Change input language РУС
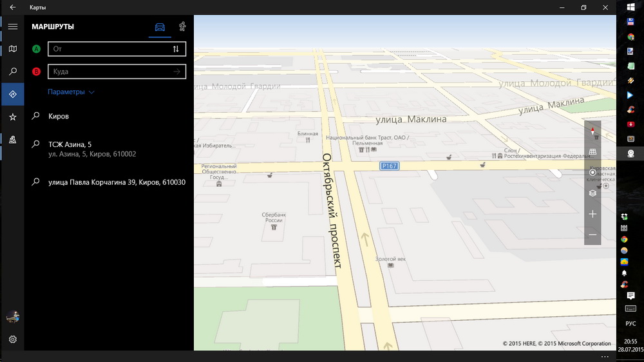The image size is (644, 362). click(630, 323)
